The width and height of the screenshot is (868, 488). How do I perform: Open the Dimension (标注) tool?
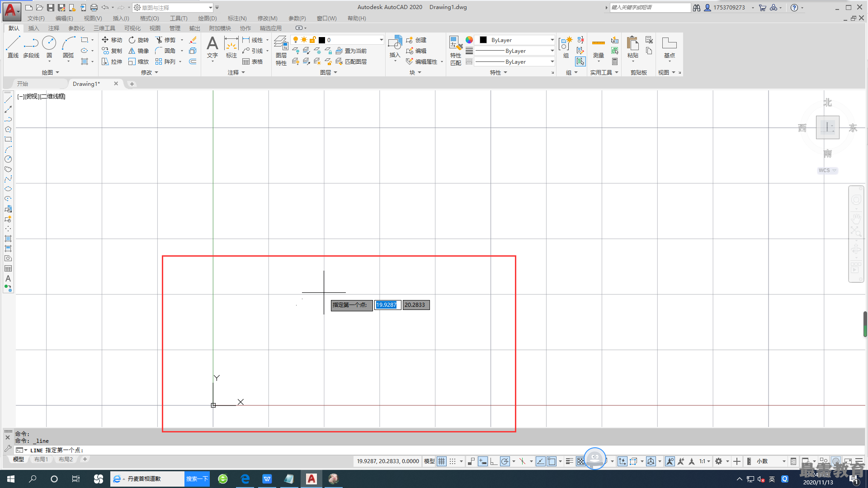click(x=231, y=47)
